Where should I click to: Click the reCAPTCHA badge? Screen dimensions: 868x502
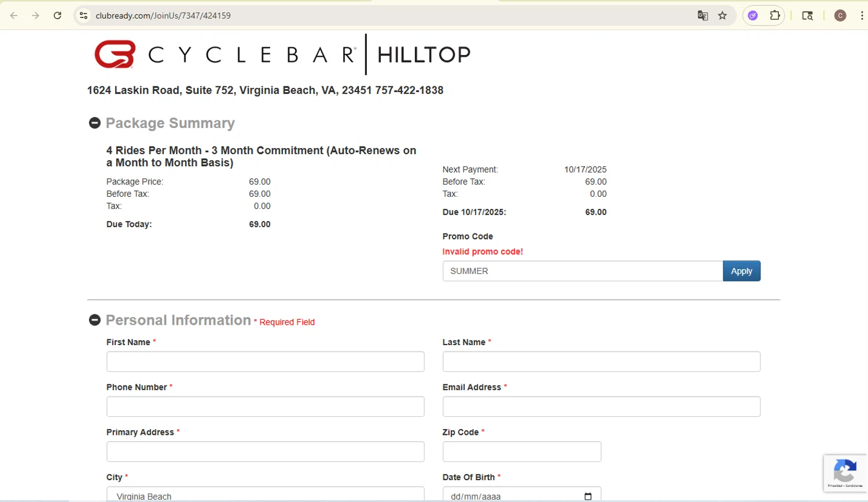tap(845, 472)
